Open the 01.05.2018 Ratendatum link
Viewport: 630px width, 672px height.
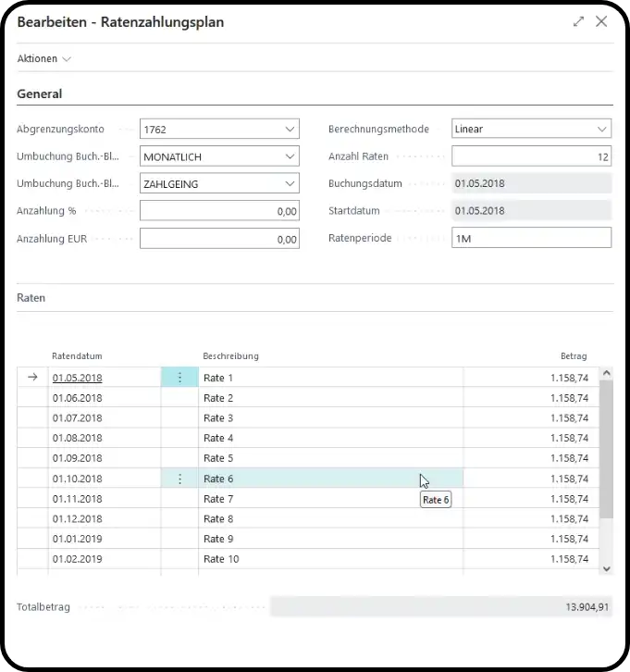pyautogui.click(x=77, y=378)
